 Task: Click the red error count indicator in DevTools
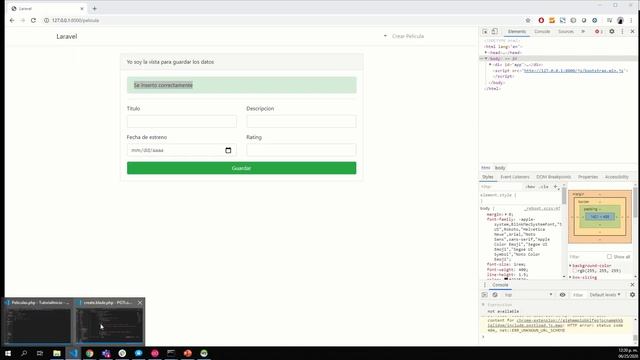(598, 31)
